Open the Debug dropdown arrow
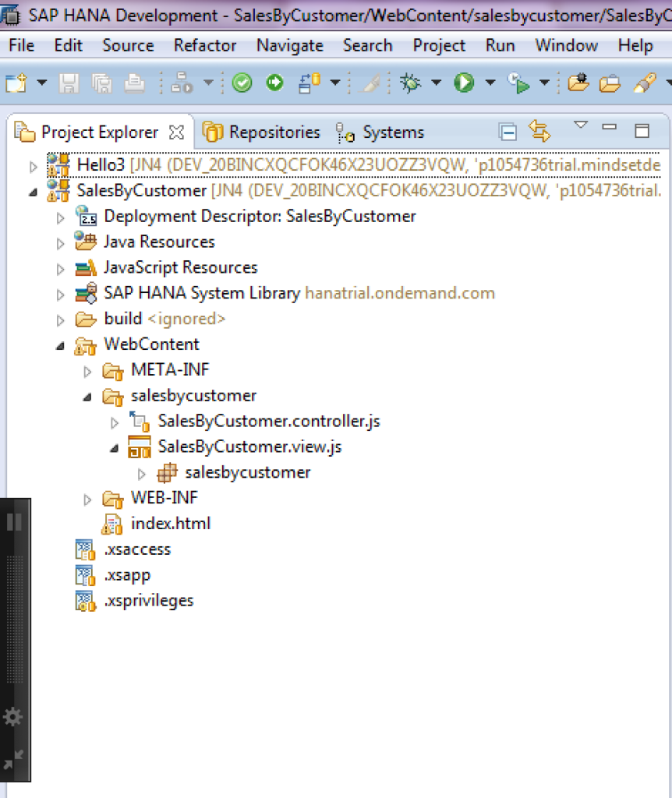672x798 pixels. click(437, 82)
